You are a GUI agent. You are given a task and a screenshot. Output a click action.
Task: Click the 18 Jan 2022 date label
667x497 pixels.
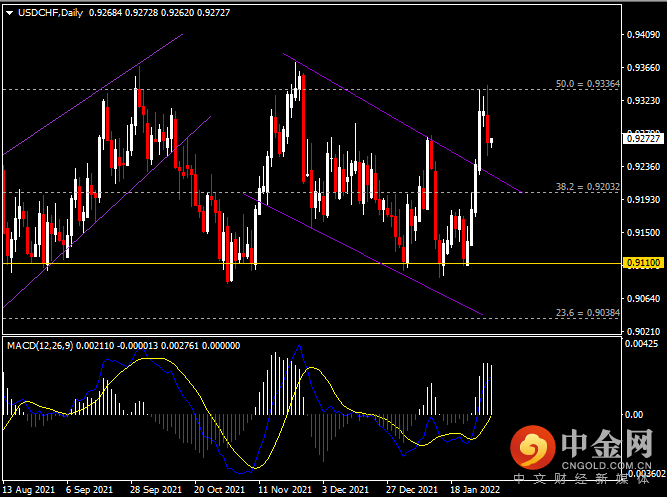(x=475, y=489)
